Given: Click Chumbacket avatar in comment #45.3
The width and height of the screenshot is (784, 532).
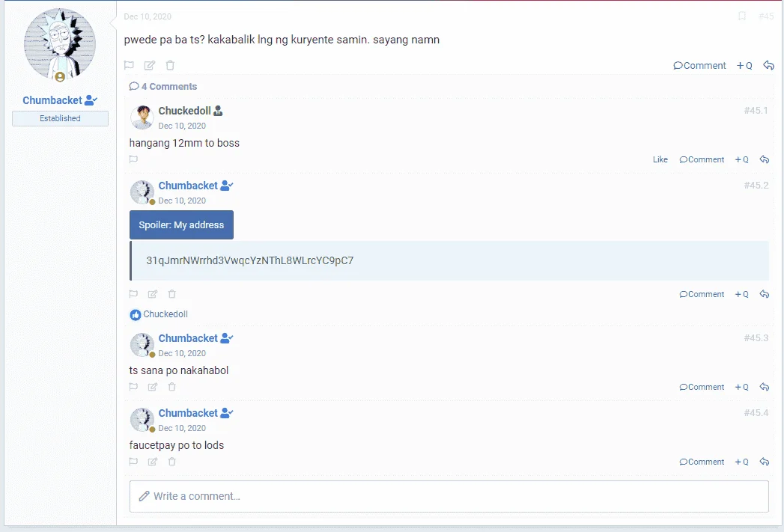Looking at the screenshot, I should pyautogui.click(x=142, y=345).
